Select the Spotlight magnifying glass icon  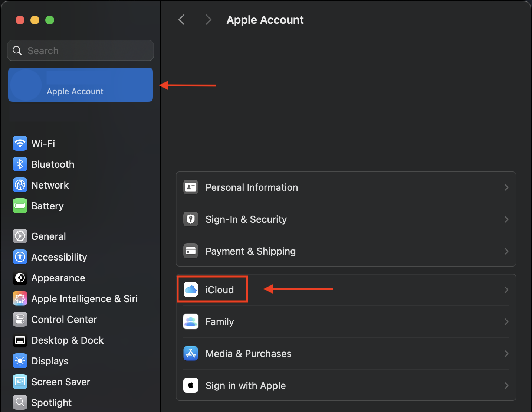point(20,402)
